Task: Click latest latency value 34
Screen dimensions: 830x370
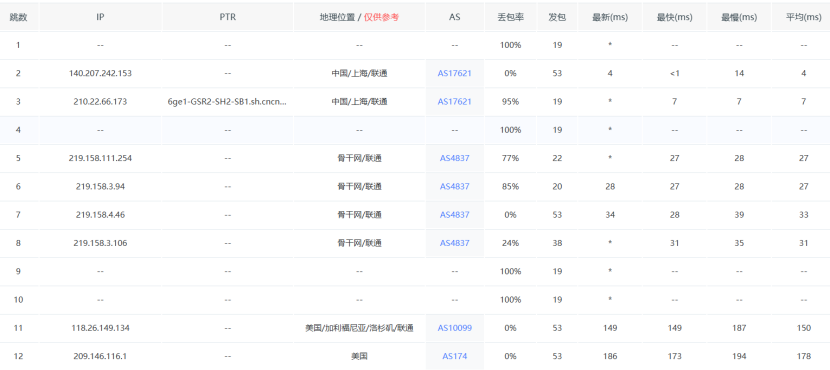Action: 610,215
